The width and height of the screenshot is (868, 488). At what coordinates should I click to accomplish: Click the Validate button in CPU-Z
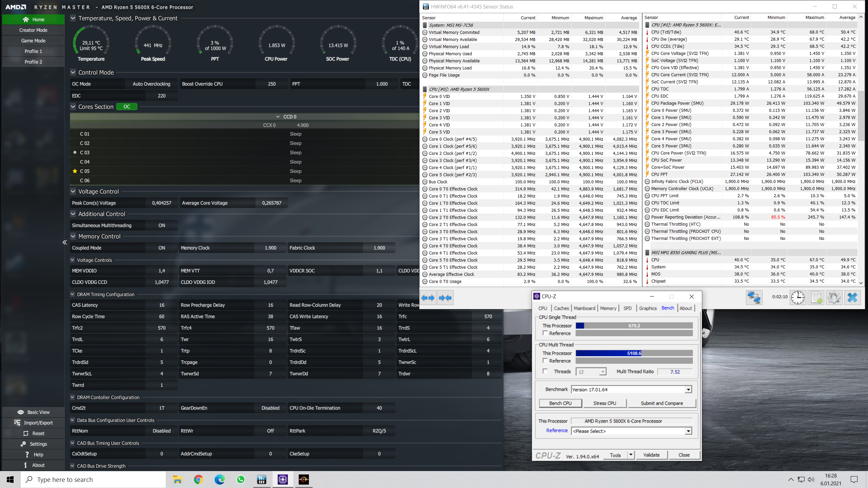(x=651, y=455)
